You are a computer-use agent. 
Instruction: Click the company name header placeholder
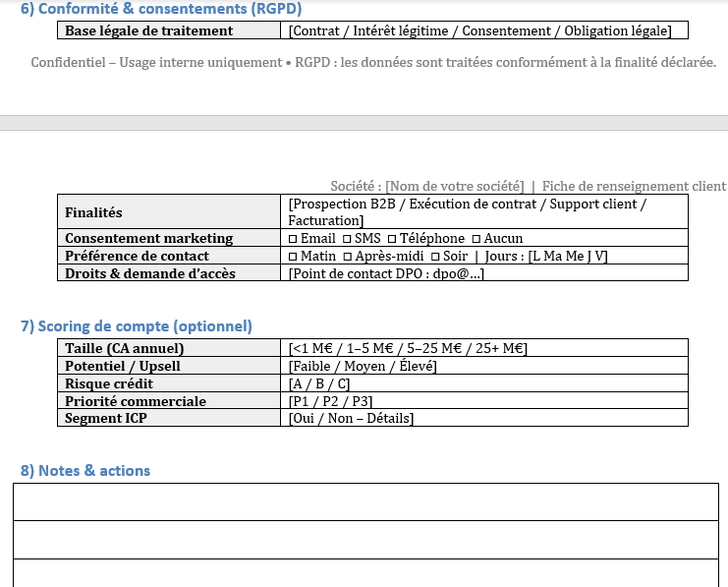point(455,187)
